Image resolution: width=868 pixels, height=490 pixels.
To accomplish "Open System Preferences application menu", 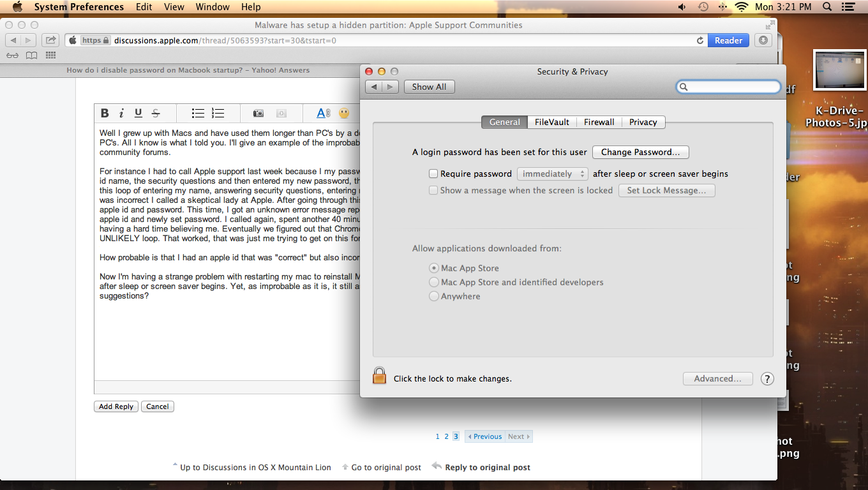I will (x=79, y=7).
